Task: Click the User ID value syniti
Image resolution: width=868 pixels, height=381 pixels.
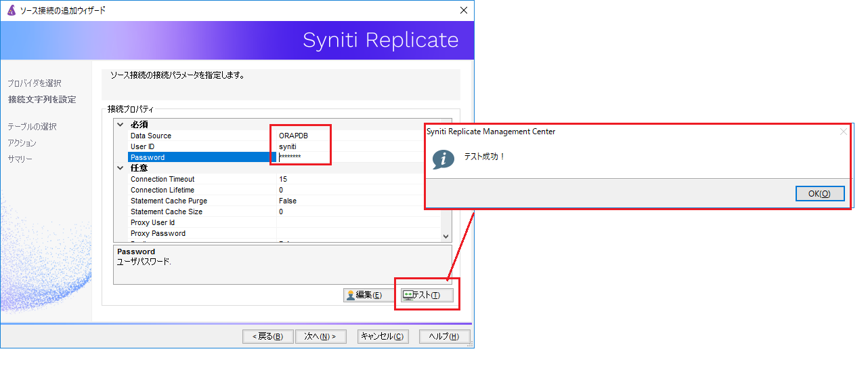Action: [287, 146]
